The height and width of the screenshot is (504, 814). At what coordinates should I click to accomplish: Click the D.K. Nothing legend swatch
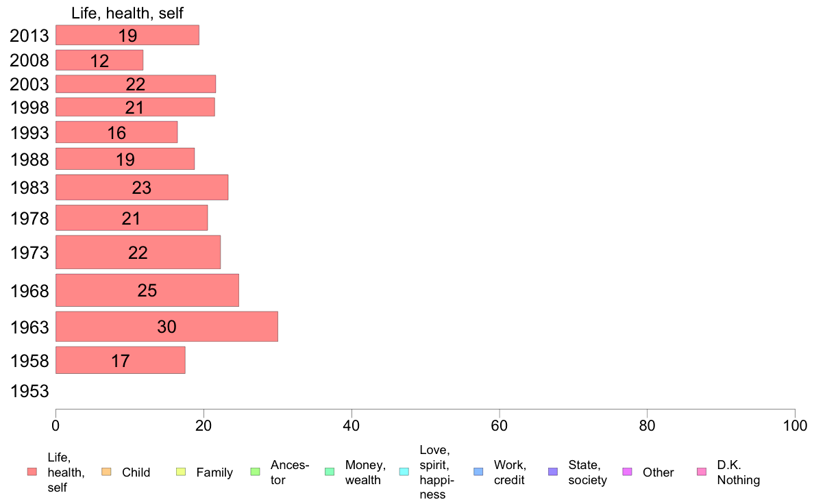[702, 472]
